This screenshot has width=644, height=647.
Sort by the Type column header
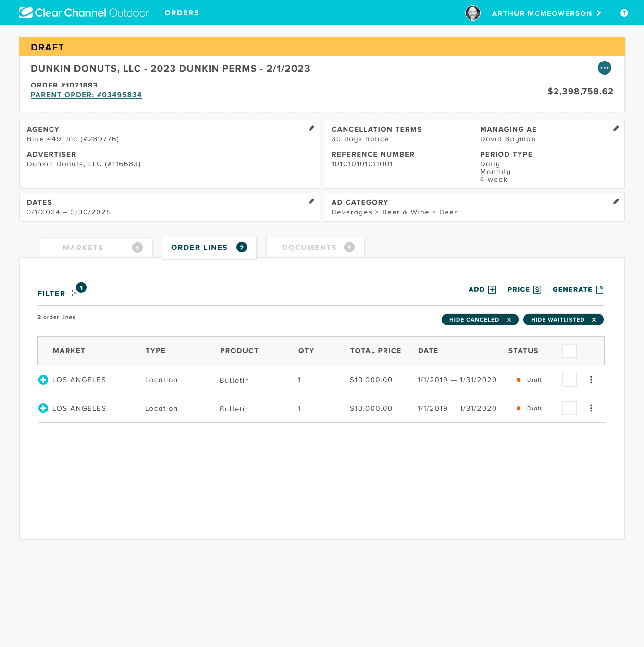coord(155,351)
